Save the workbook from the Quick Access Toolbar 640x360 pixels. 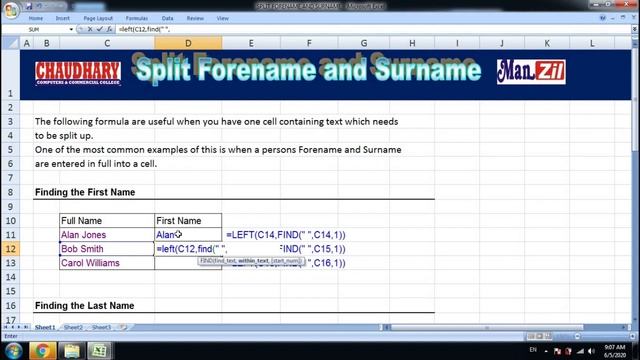(x=29, y=6)
